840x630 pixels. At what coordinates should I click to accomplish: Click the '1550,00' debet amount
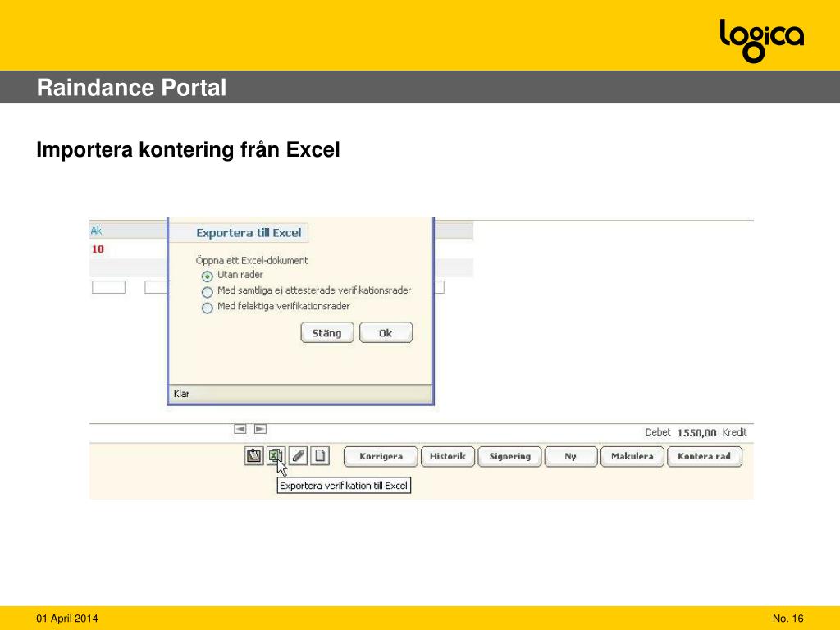(696, 433)
